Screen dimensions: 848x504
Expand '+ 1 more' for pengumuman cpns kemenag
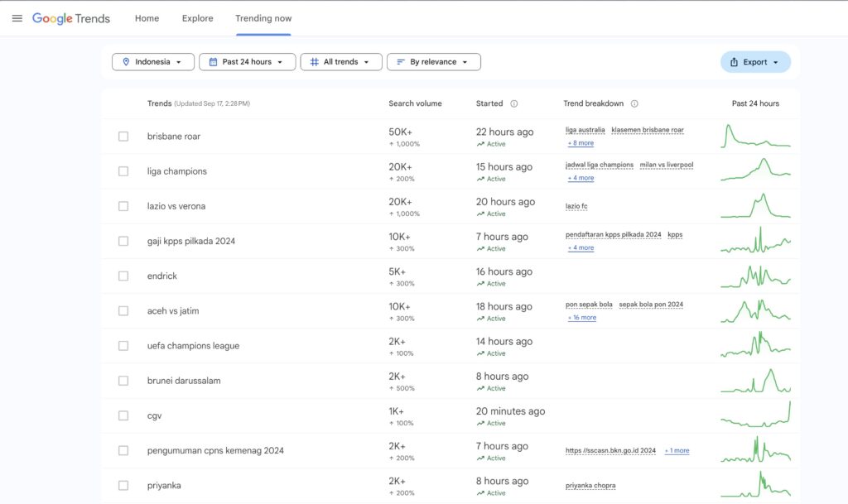coord(677,450)
